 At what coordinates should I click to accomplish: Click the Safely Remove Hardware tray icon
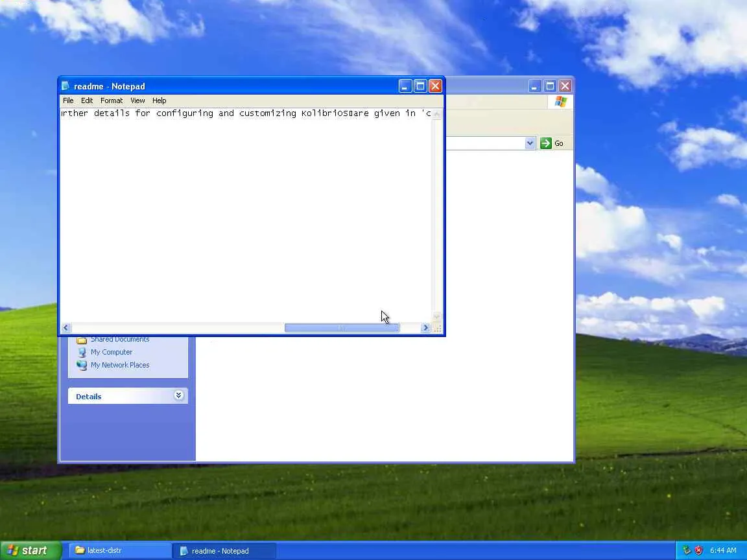687,550
